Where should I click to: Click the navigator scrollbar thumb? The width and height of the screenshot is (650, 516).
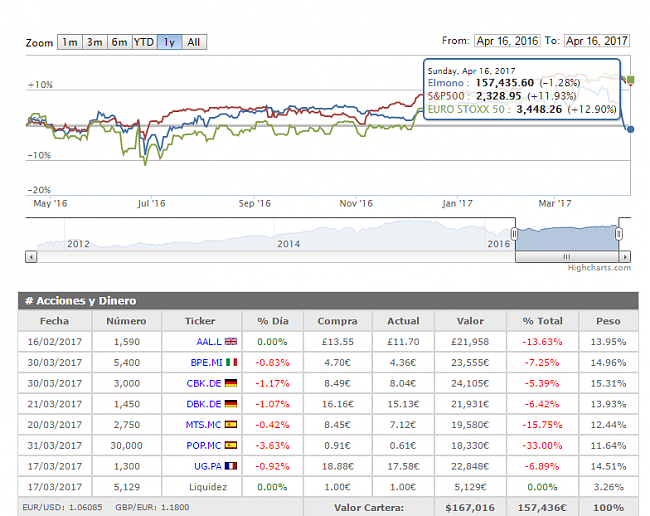point(567,257)
